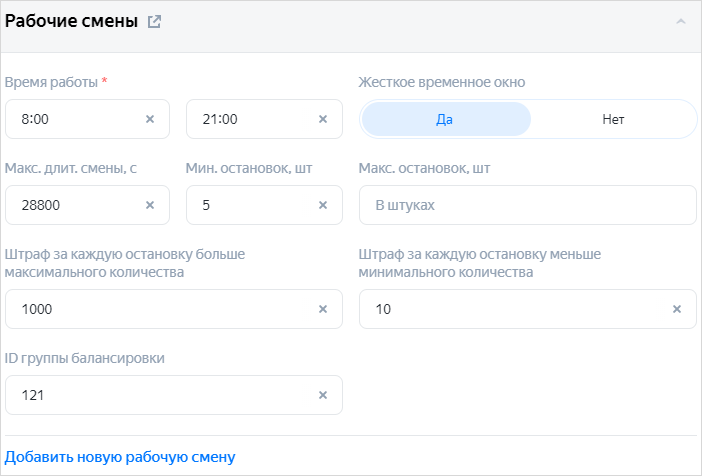
Task: Collapse the Рабочие смены section
Action: click(x=681, y=21)
